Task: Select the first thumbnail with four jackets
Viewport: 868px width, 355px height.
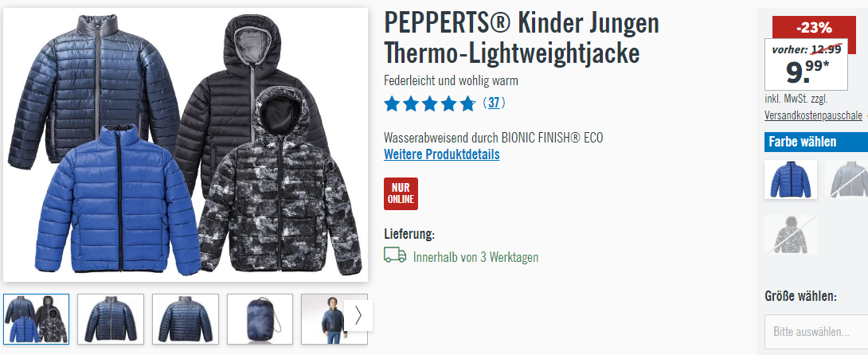Action: pyautogui.click(x=36, y=319)
